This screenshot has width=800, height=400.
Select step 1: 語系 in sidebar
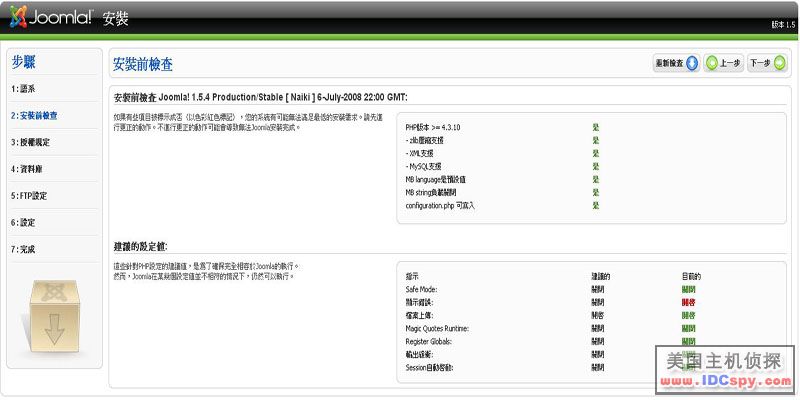pos(23,89)
